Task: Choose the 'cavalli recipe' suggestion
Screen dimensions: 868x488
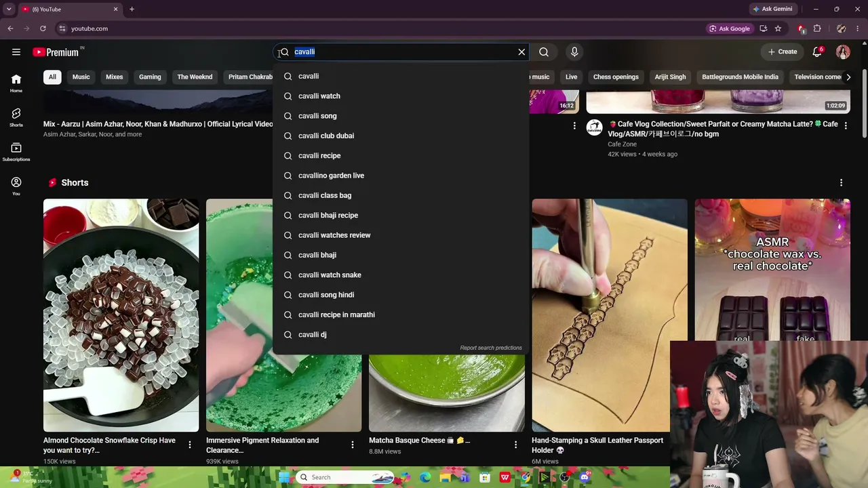Action: [401, 156]
